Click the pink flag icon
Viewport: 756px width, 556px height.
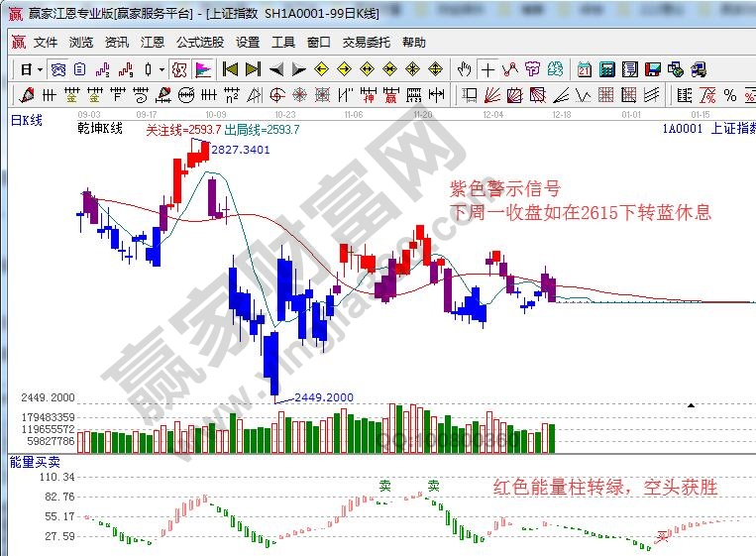[x=202, y=69]
